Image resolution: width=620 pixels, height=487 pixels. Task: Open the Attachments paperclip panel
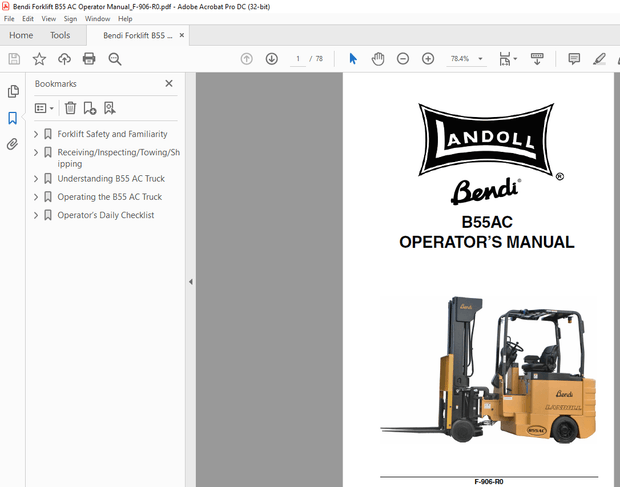13,144
